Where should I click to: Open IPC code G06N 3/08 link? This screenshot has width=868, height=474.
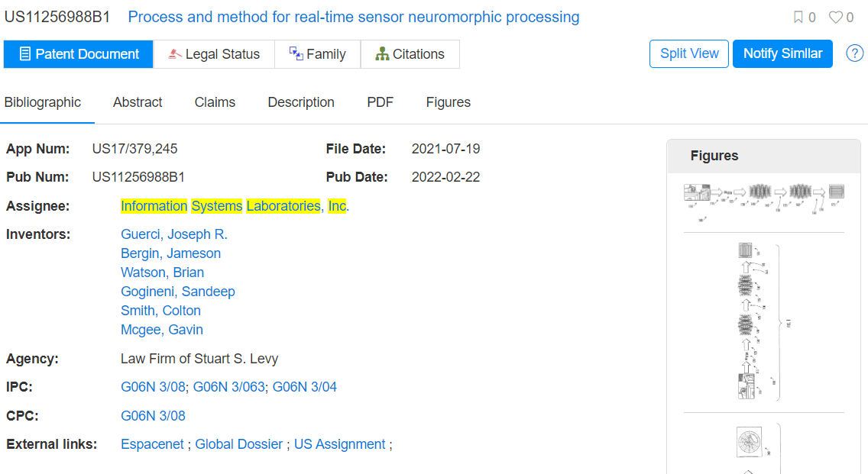[153, 387]
